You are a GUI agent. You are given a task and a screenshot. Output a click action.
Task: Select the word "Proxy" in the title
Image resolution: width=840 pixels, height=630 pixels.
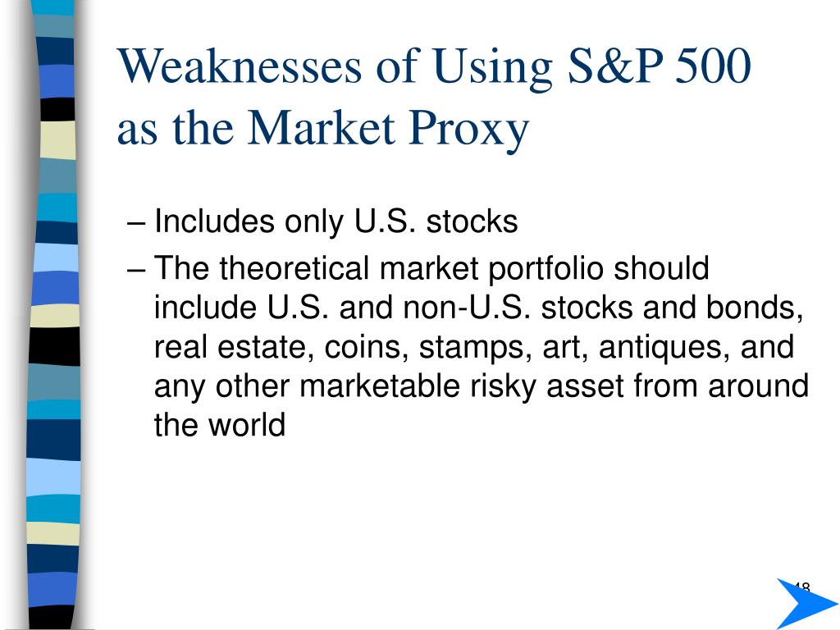pyautogui.click(x=468, y=130)
